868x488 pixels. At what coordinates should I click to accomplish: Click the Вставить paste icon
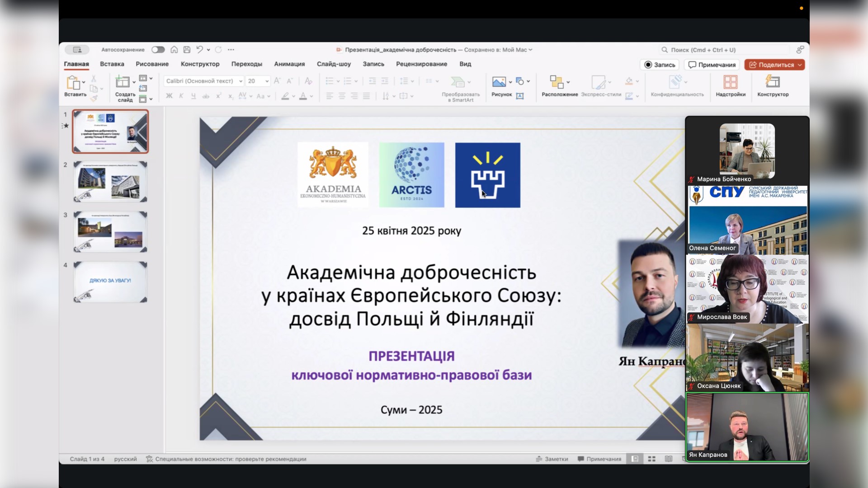pos(73,83)
